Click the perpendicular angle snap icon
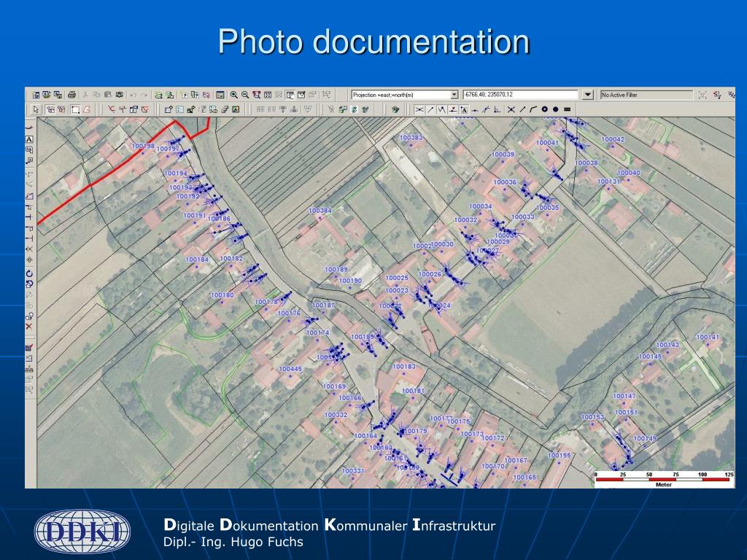 pyautogui.click(x=498, y=109)
